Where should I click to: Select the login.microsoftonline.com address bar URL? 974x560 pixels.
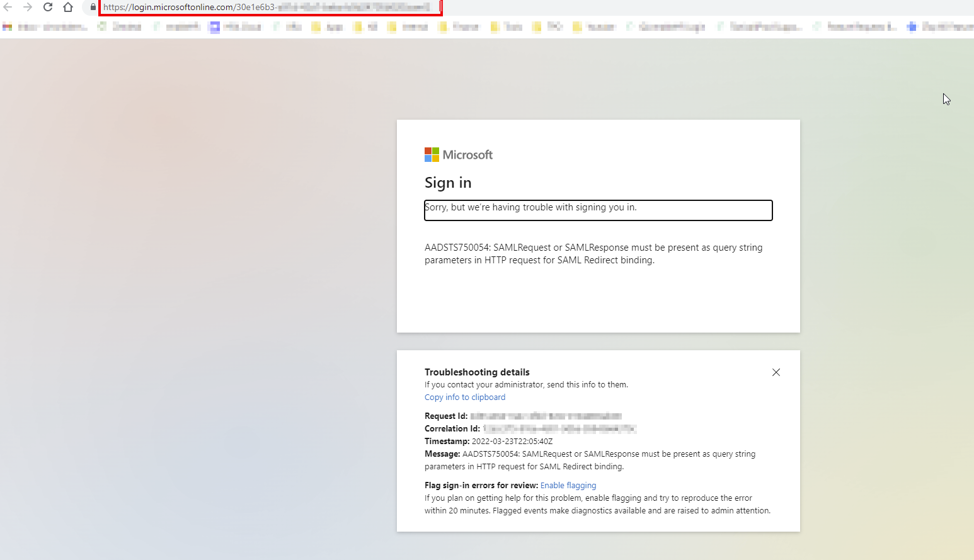click(x=267, y=8)
